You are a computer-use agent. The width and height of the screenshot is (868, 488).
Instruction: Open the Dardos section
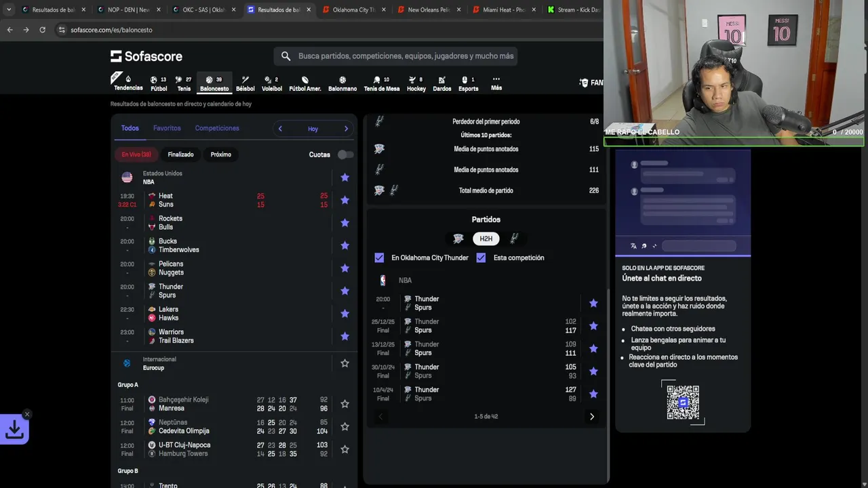(442, 83)
